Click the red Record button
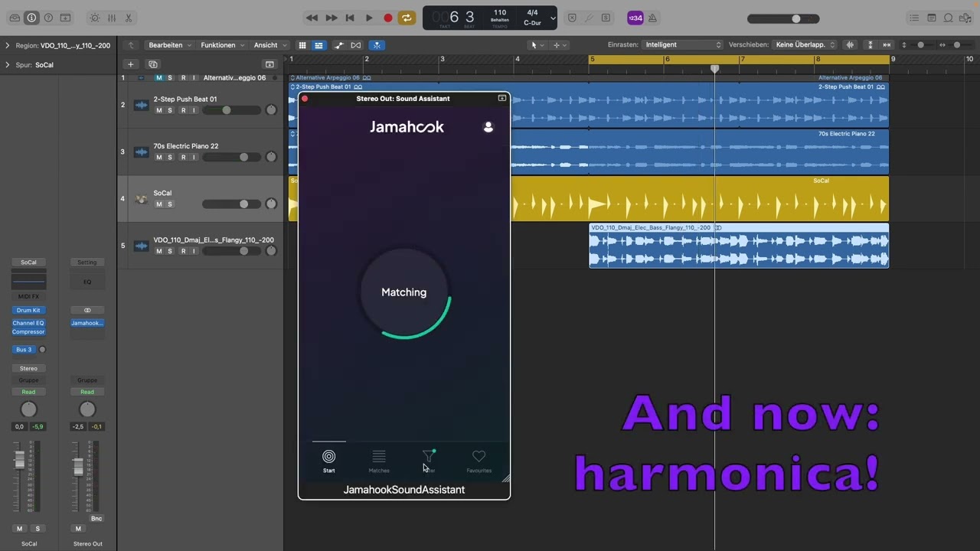980x551 pixels. tap(388, 18)
